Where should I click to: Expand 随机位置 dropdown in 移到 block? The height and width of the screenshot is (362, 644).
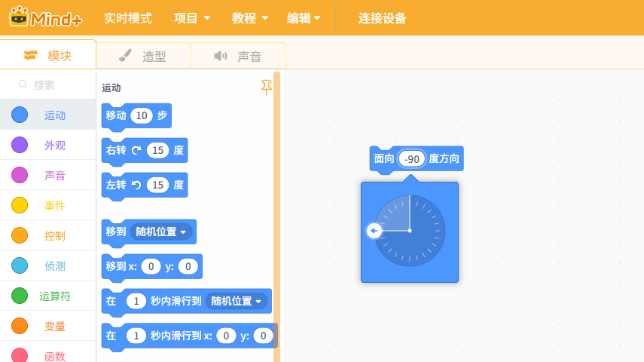click(160, 232)
